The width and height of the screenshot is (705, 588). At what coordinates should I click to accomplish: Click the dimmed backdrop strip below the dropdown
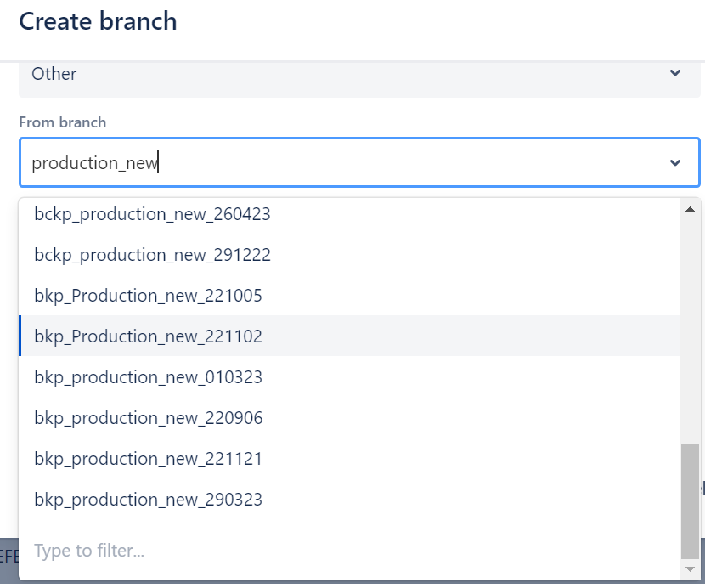(x=8, y=561)
